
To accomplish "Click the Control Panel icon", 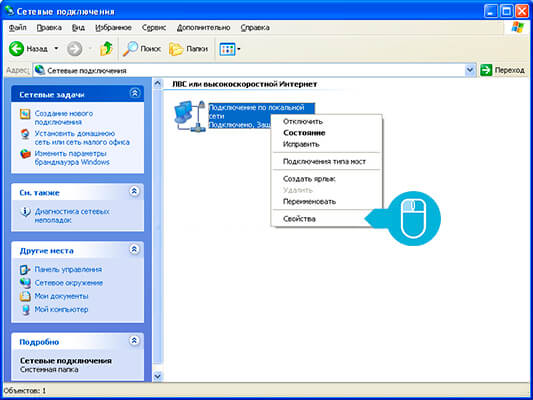I will click(25, 270).
